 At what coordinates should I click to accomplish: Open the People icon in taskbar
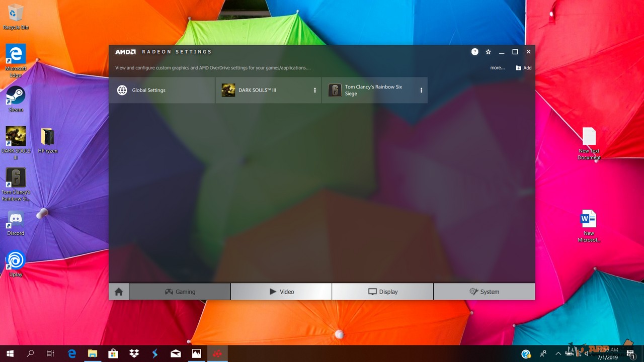[x=543, y=354]
